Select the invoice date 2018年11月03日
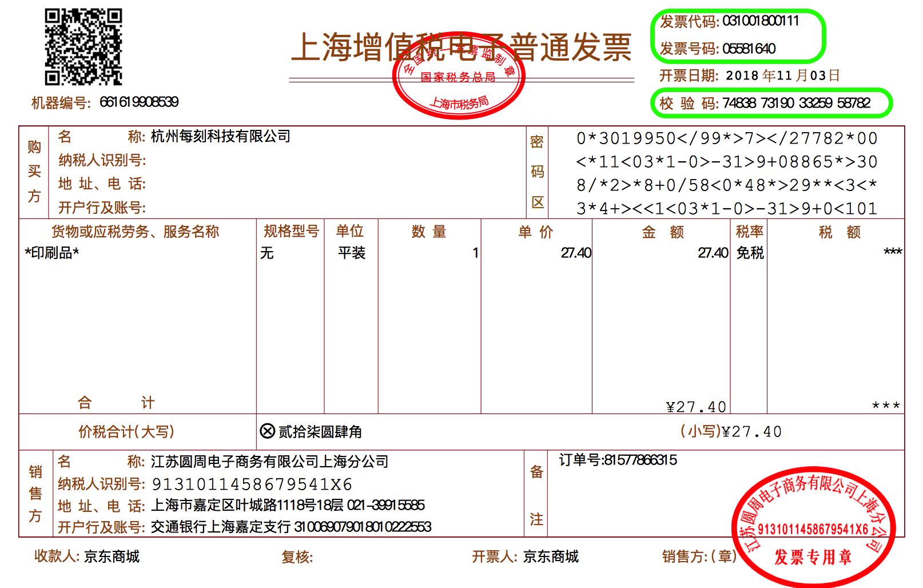Image resolution: width=923 pixels, height=588 pixels. [783, 76]
